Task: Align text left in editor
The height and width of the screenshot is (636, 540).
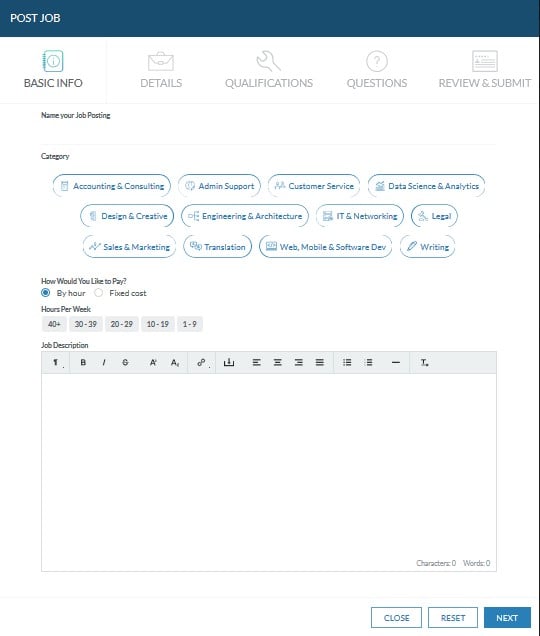Action: tap(256, 363)
